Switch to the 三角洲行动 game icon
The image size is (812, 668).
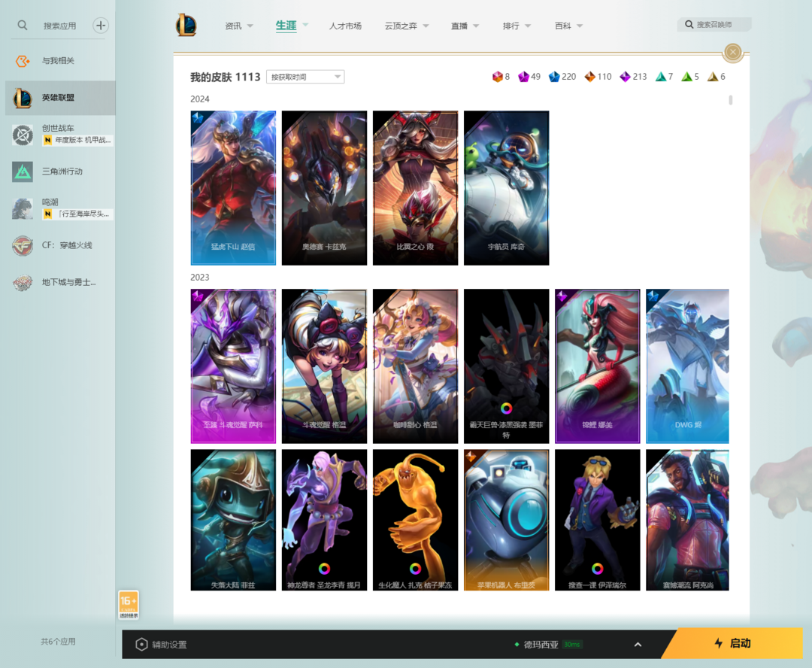(23, 172)
